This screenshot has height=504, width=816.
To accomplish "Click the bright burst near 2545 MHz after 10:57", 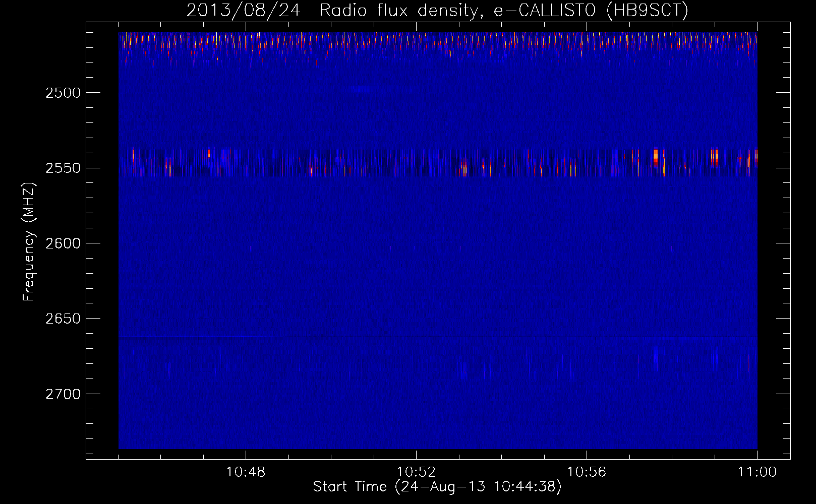I will point(656,157).
